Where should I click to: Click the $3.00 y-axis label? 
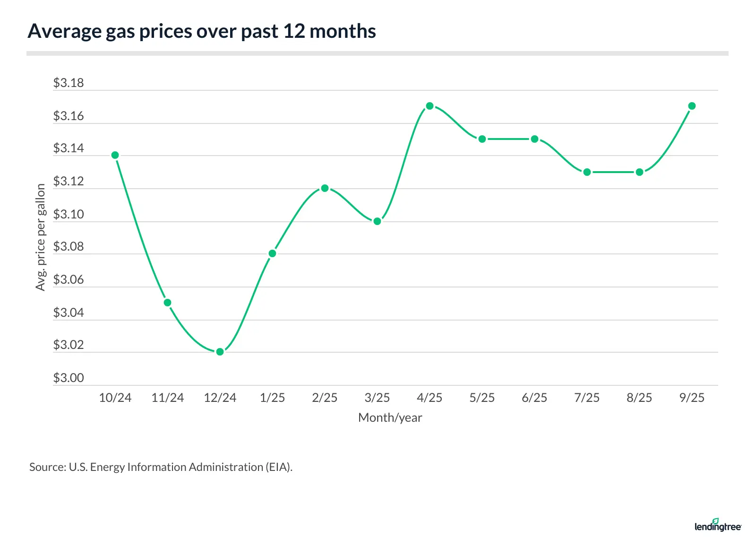click(x=69, y=378)
